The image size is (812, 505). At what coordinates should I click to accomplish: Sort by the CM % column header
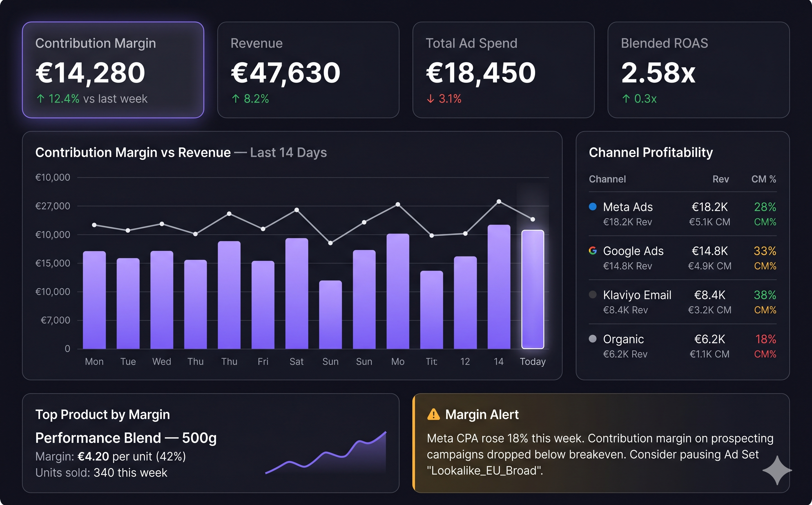(x=763, y=179)
